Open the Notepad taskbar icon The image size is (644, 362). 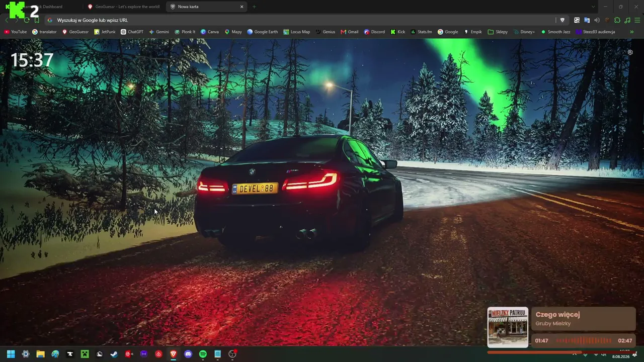(x=217, y=354)
